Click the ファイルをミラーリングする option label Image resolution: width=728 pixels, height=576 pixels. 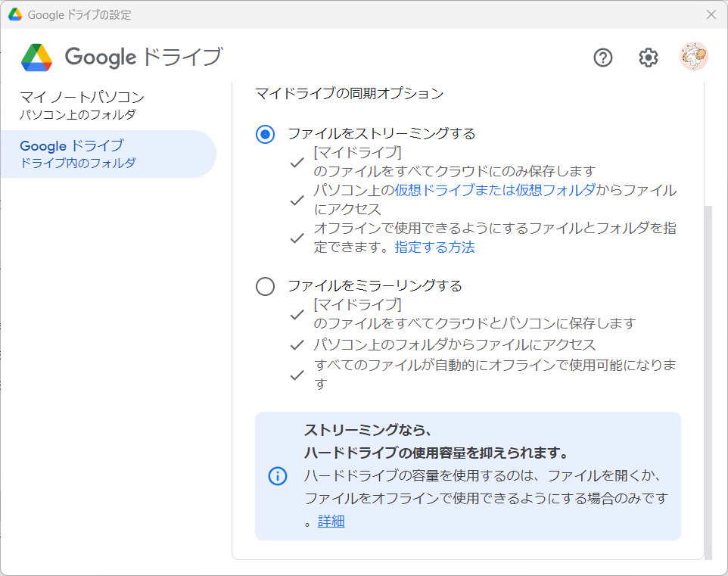tap(375, 285)
